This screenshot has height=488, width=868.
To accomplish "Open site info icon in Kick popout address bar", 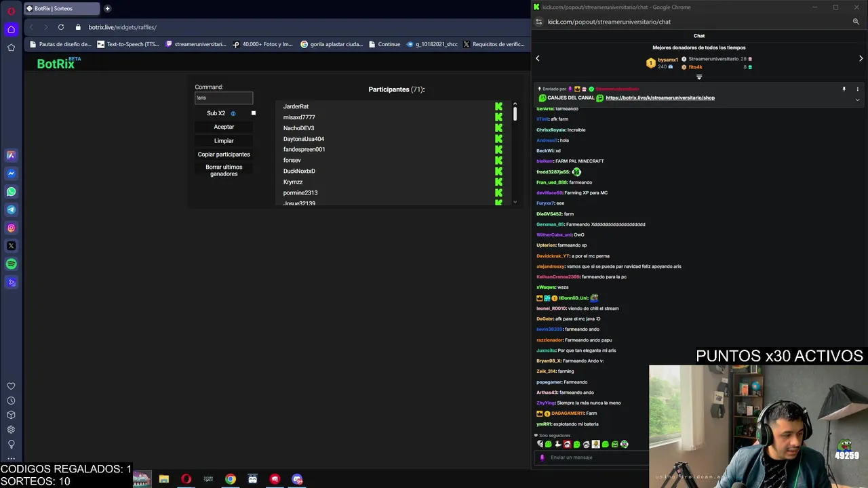I will [538, 22].
